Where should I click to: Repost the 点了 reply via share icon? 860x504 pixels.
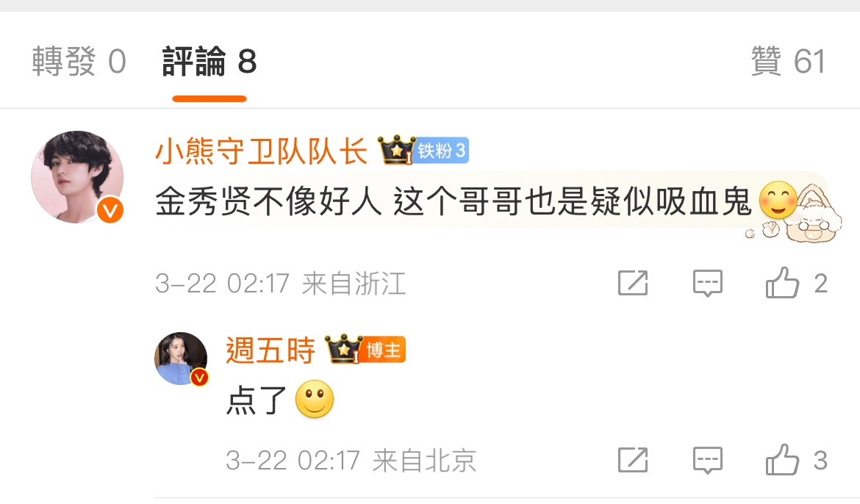pos(633,460)
